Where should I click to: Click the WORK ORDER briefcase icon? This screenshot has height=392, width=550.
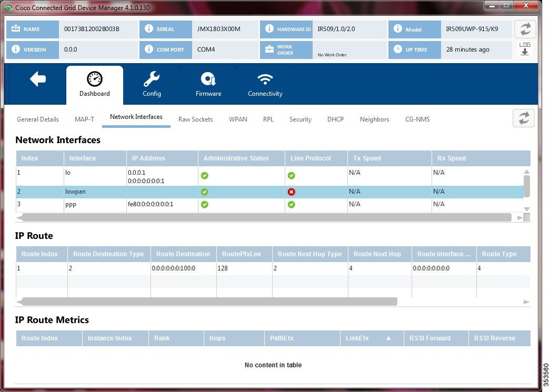click(x=269, y=49)
